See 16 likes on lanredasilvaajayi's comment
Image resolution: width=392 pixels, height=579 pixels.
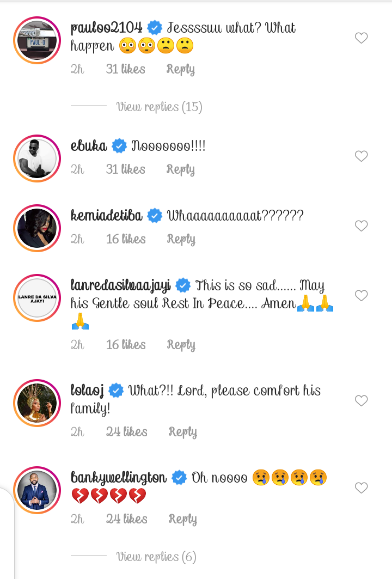click(125, 345)
